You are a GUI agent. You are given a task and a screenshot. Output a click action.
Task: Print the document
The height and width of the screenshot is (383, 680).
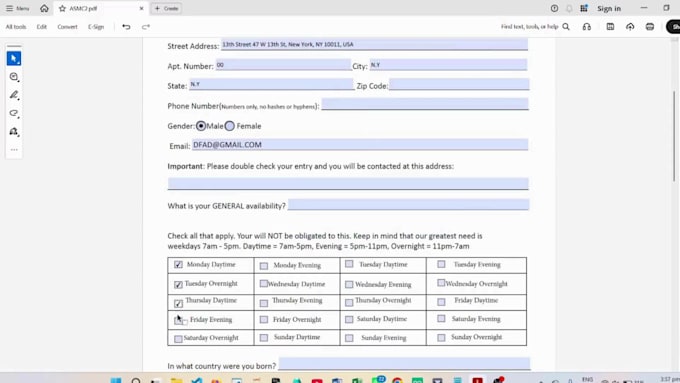[650, 27]
